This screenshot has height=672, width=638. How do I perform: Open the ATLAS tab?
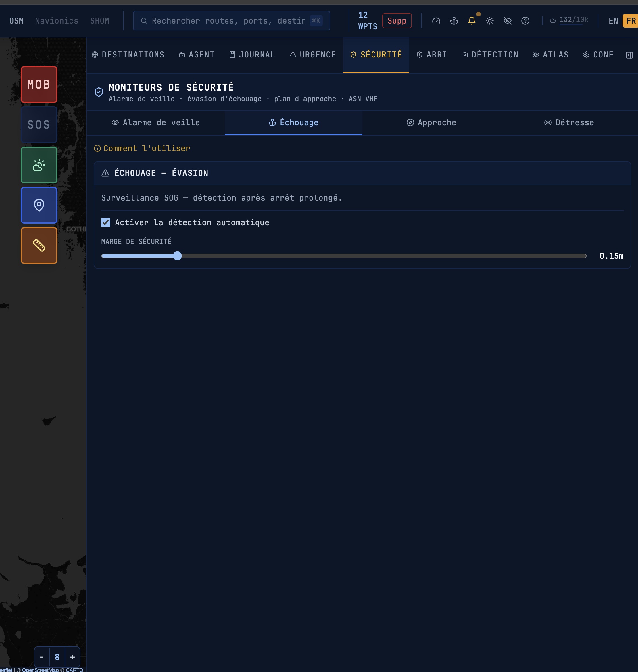pyautogui.click(x=551, y=55)
